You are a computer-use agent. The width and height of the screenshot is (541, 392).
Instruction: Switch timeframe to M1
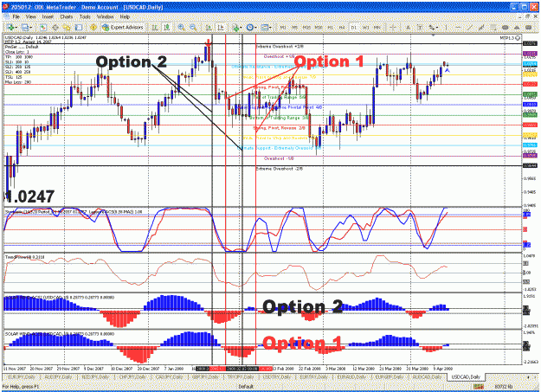coord(283,28)
